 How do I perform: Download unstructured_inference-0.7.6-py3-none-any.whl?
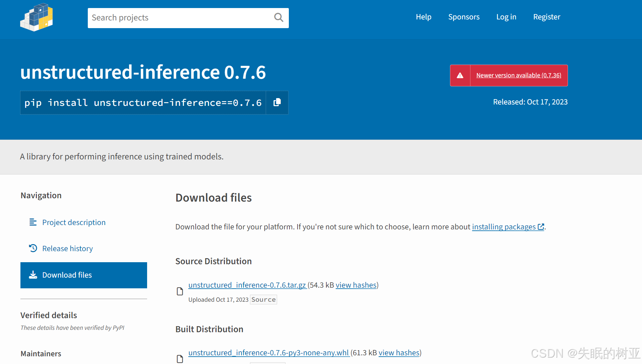point(269,353)
